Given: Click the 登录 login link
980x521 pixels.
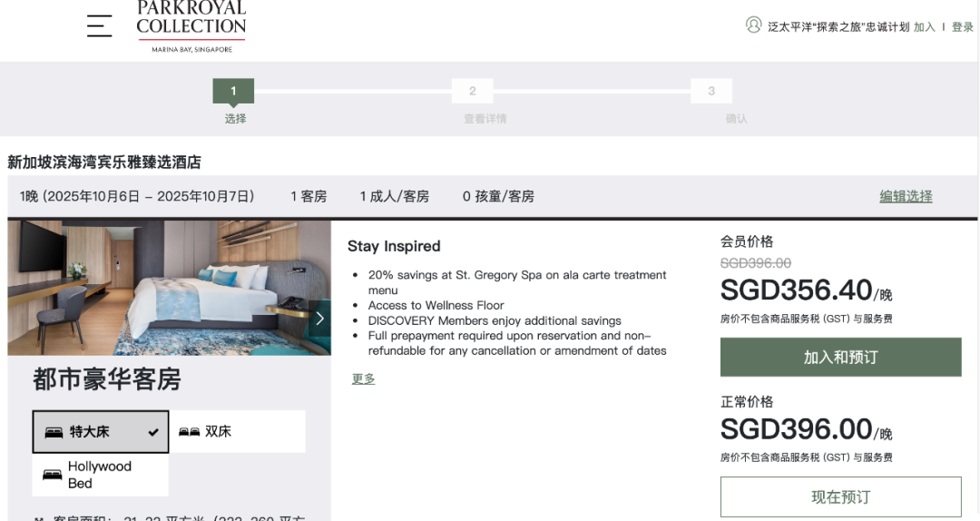Looking at the screenshot, I should coord(963,27).
